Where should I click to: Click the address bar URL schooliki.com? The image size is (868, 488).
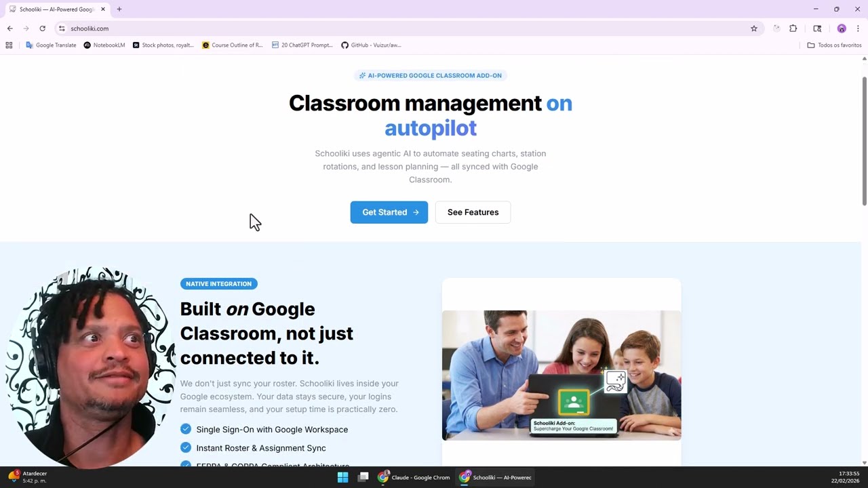click(x=90, y=28)
